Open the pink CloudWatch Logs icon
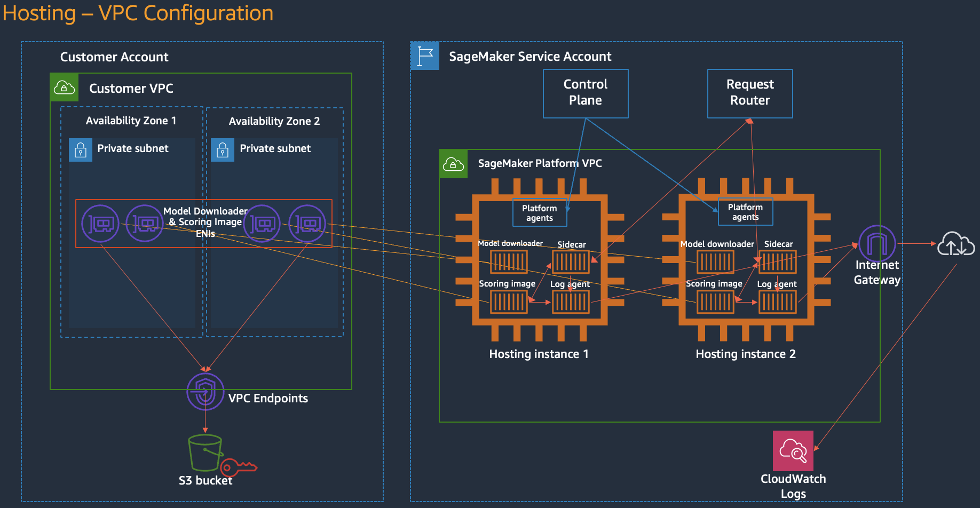 pos(793,451)
